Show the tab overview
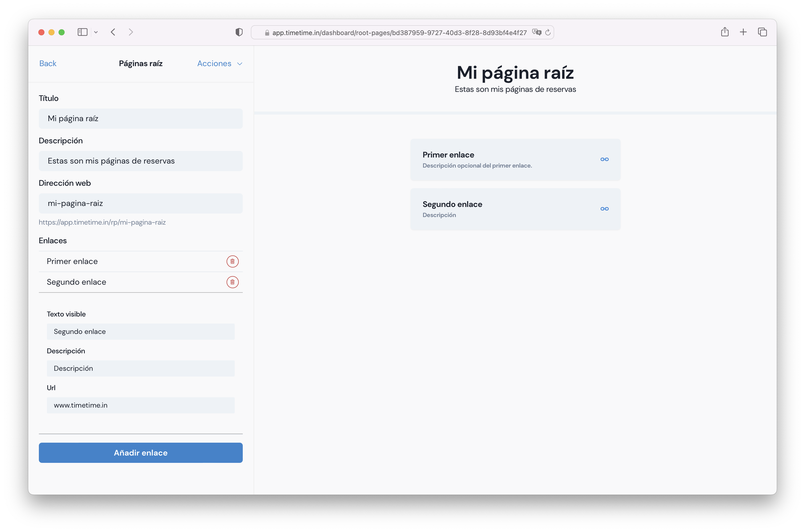Image resolution: width=805 pixels, height=532 pixels. [762, 32]
